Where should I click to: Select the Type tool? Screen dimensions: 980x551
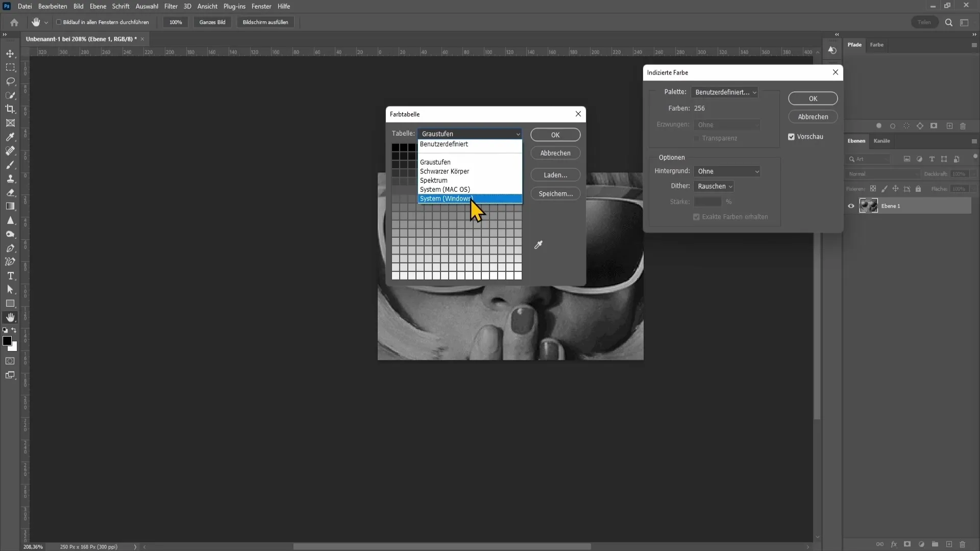pyautogui.click(x=10, y=275)
